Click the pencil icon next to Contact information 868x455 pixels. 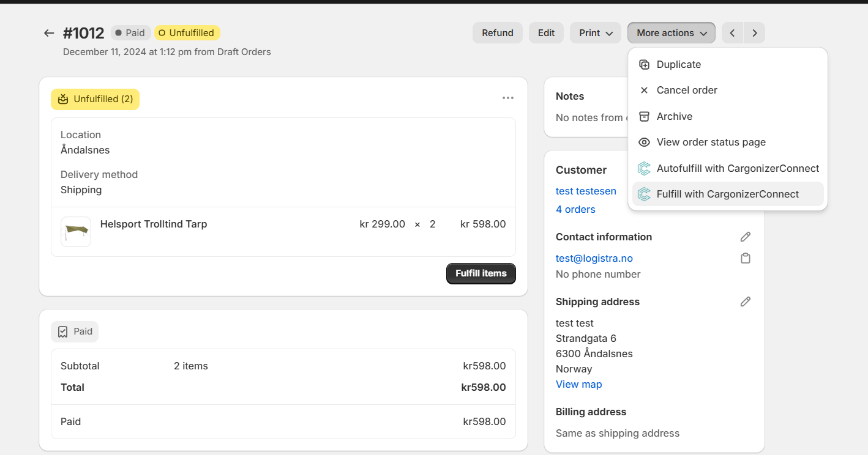click(745, 237)
